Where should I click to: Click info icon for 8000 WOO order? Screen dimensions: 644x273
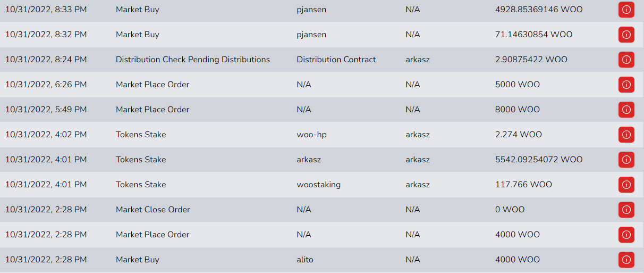pos(626,110)
